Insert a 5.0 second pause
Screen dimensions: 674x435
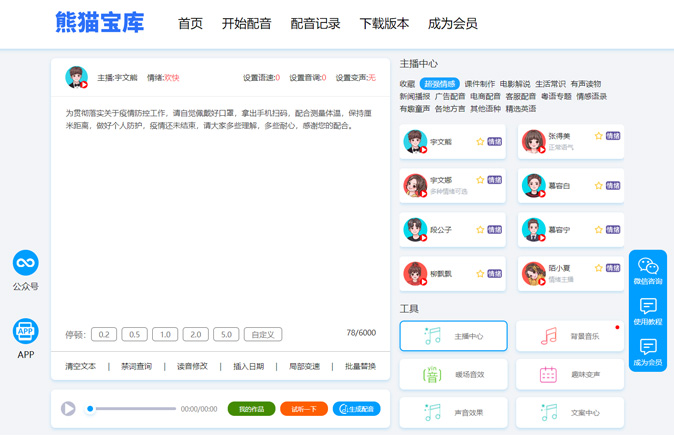pos(226,334)
